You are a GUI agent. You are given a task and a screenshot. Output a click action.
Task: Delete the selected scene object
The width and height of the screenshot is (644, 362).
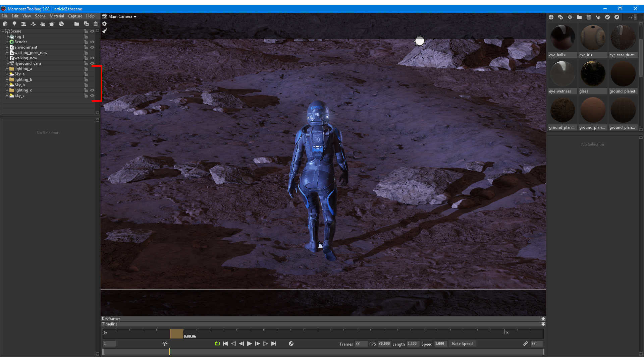point(96,24)
